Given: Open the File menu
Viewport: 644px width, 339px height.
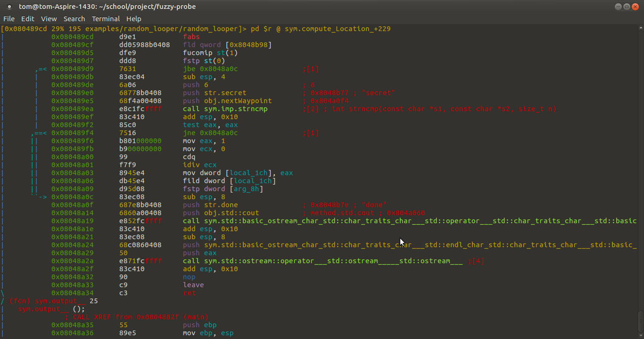Looking at the screenshot, I should pyautogui.click(x=9, y=19).
